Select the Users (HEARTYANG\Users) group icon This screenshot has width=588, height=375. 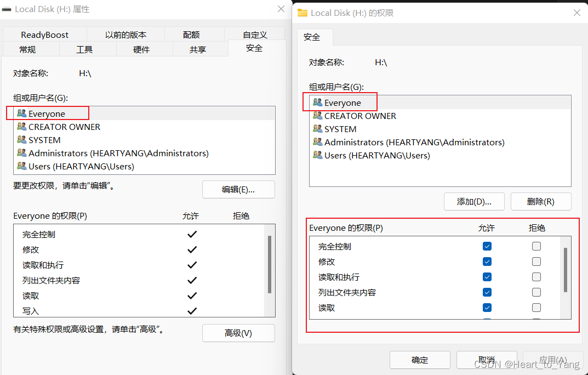coord(21,166)
